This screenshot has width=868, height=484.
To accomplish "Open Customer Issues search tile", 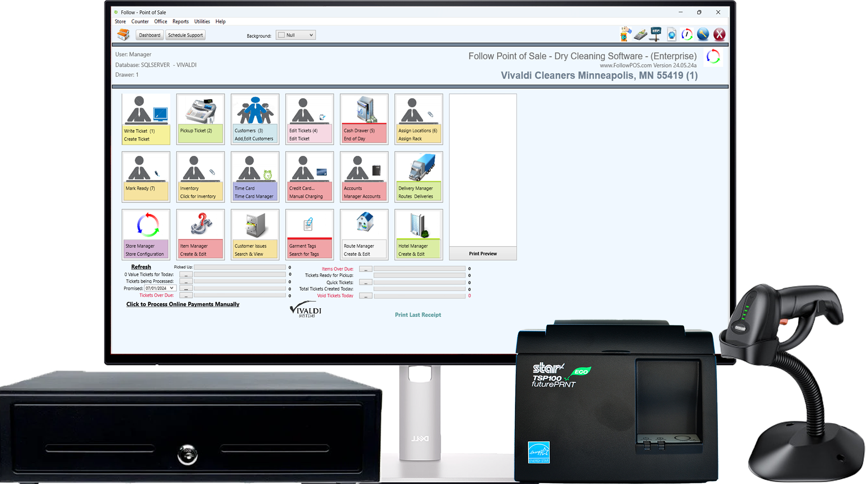I will point(255,235).
